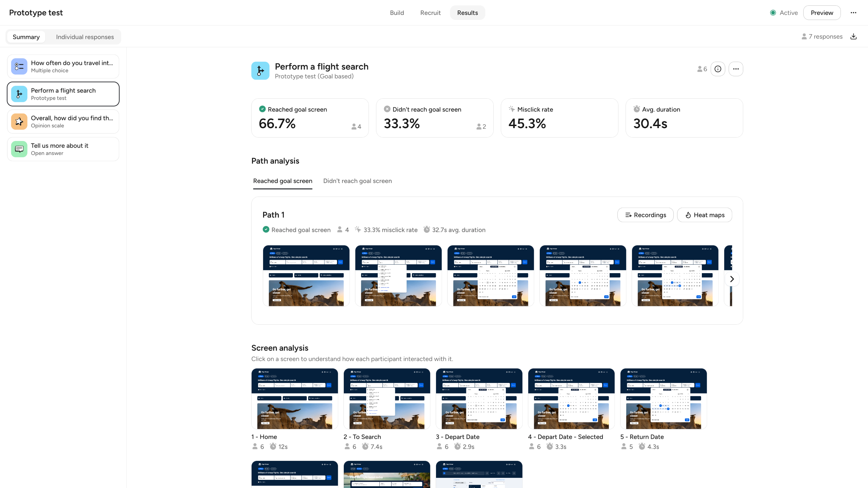This screenshot has width=868, height=488.
Task: Open the top-right project more menu
Action: tap(853, 13)
